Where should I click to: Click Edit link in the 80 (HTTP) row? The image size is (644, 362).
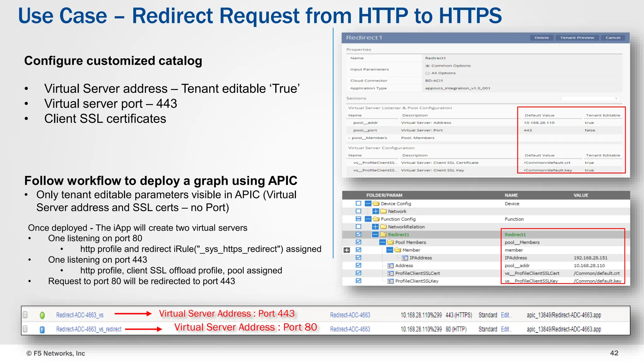tap(506, 329)
